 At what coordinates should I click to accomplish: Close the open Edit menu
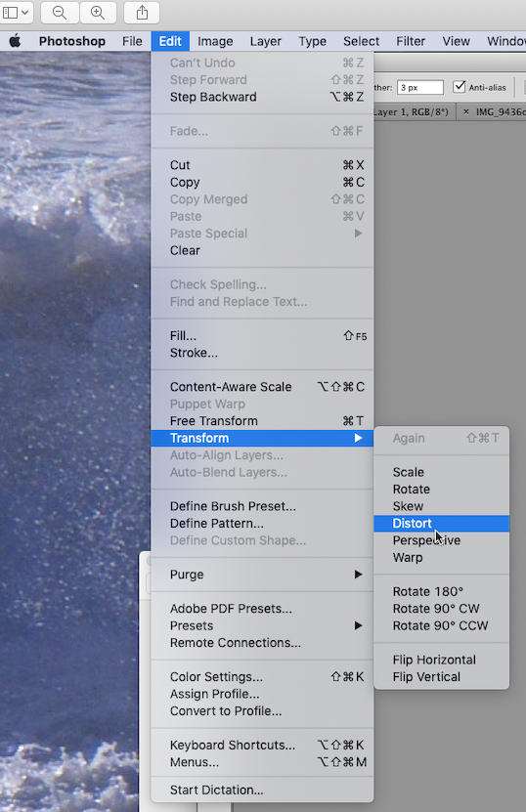[170, 41]
